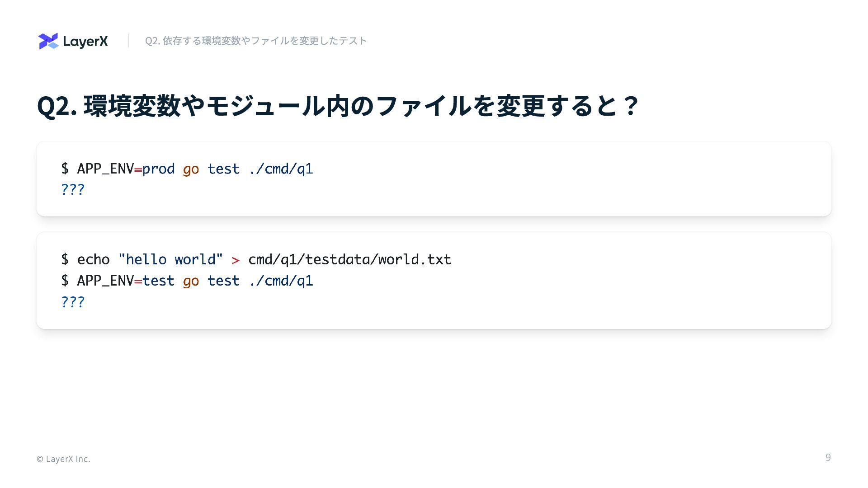Click the © LayerX Inc. footer text

[x=63, y=459]
